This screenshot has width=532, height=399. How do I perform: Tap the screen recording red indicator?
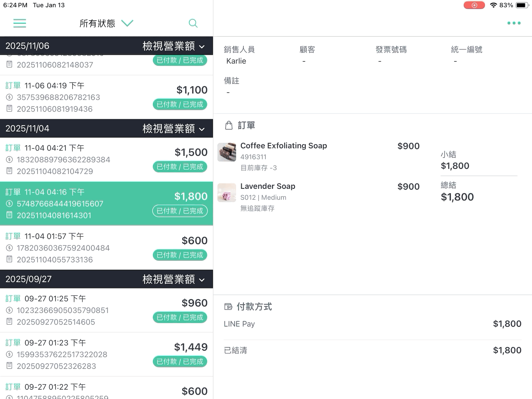474,5
